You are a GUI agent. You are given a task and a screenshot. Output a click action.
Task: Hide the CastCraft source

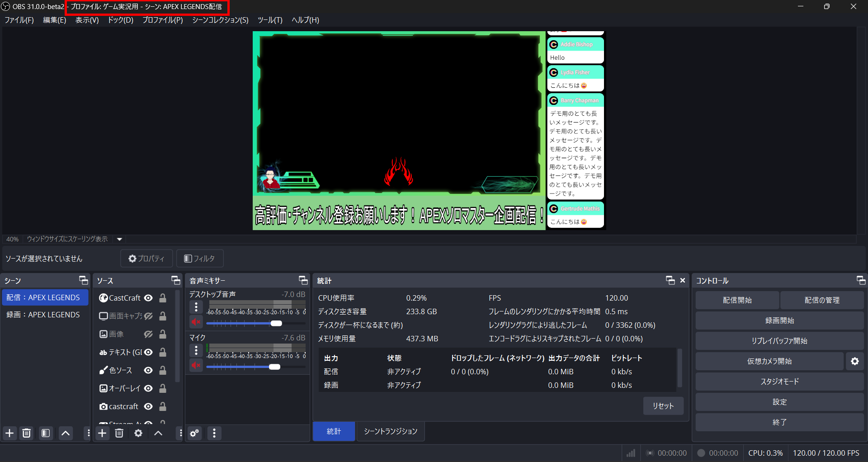(x=148, y=298)
